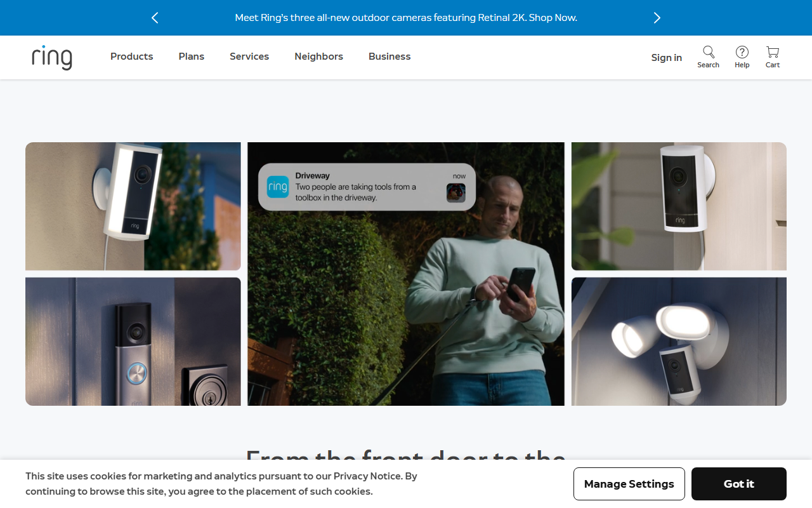Click Manage Settings for cookies
Screen dimensions: 812x508
629,484
